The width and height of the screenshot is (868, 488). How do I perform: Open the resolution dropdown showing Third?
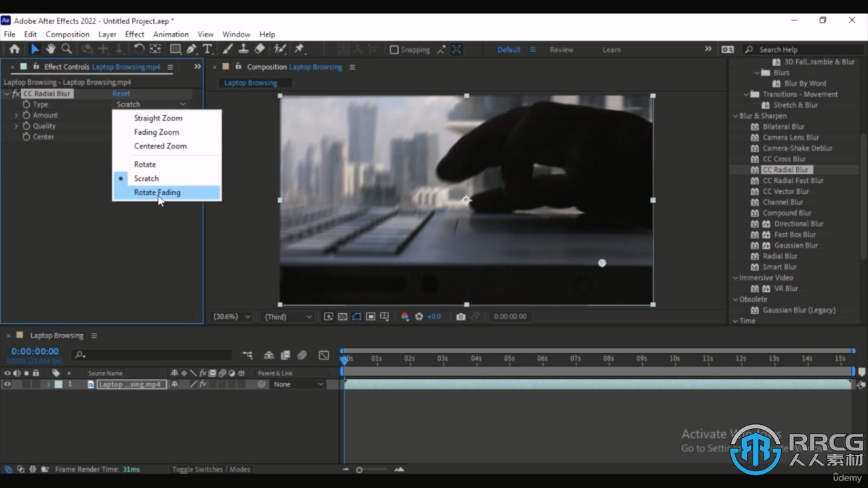287,316
